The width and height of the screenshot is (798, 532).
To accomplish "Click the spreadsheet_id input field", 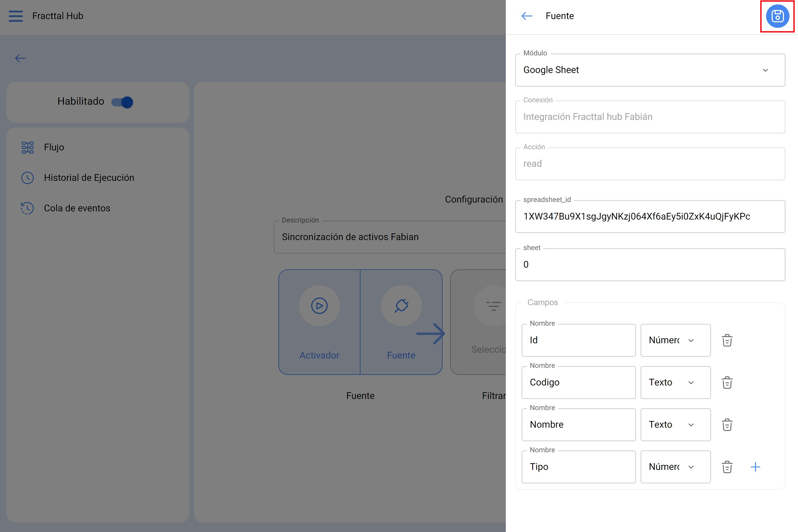I will point(650,217).
